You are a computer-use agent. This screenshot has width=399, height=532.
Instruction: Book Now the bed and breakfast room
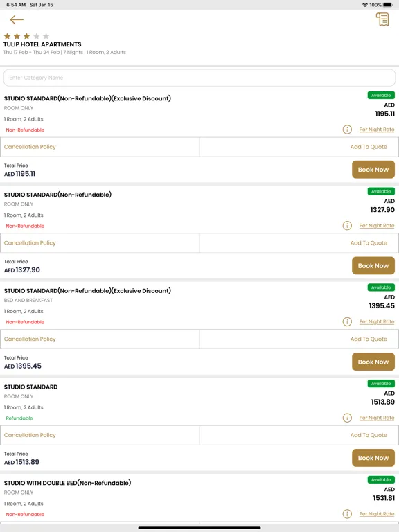[x=373, y=362]
